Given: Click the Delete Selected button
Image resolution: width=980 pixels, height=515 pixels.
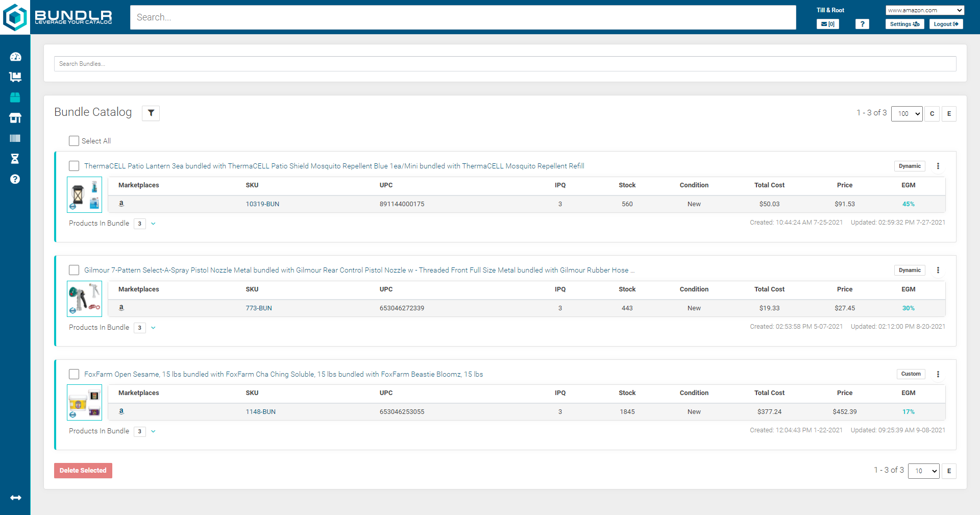Looking at the screenshot, I should (83, 471).
